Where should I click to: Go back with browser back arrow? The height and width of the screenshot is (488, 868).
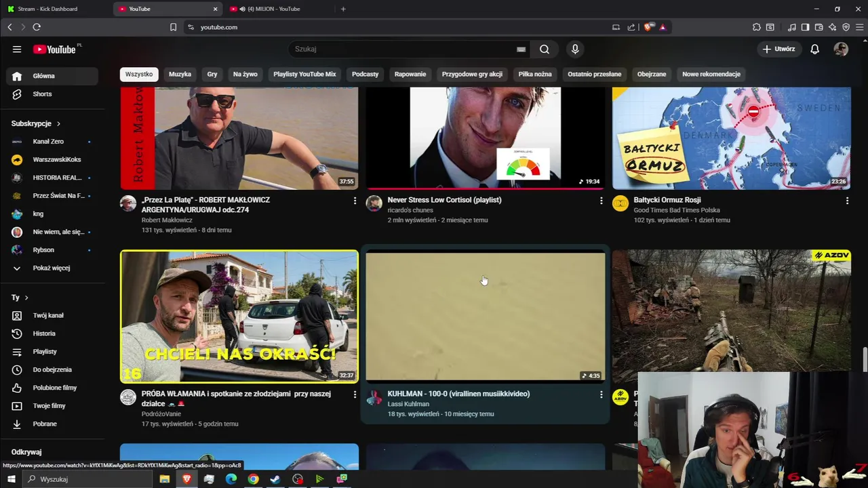[9, 27]
